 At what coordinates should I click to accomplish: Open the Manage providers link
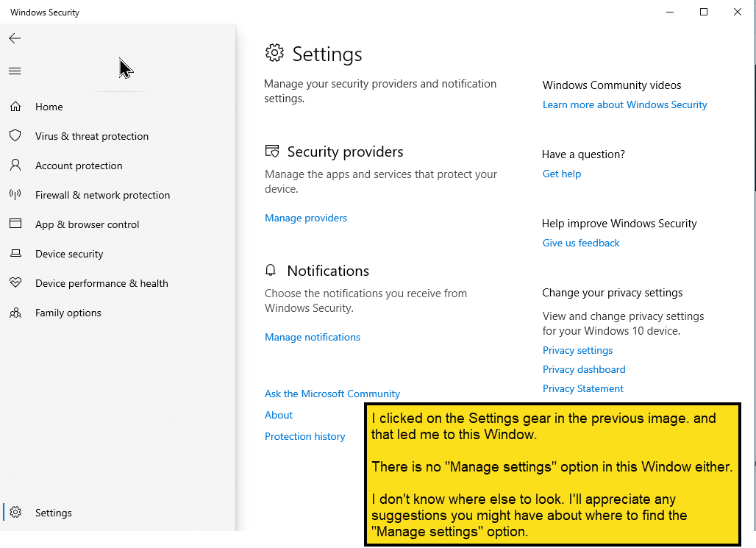tap(305, 218)
